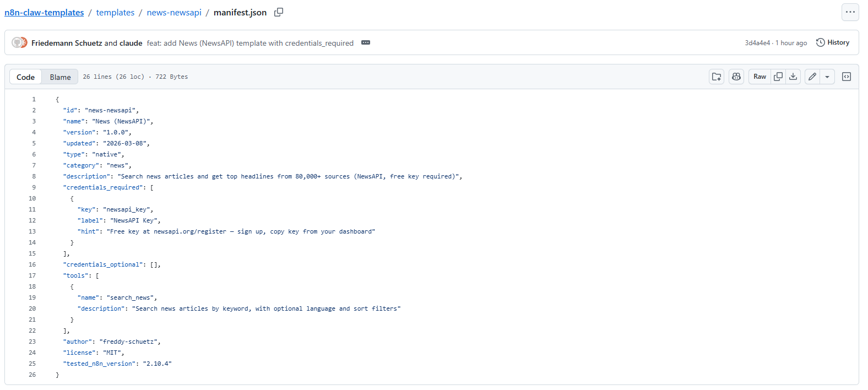Click the "tested_n8n_version": "2.10.4" line
Screen dimensions: 868x390
(117, 364)
